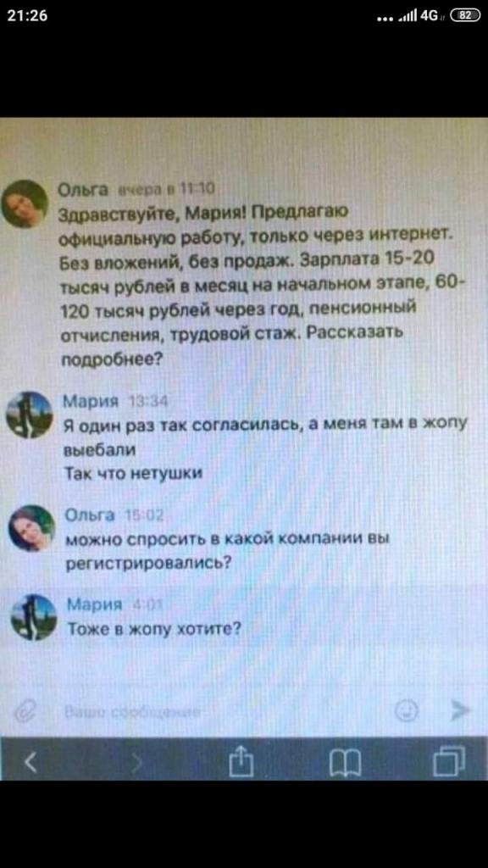The image size is (488, 868).
Task: Open the Мария name link at 13:34
Action: point(90,401)
